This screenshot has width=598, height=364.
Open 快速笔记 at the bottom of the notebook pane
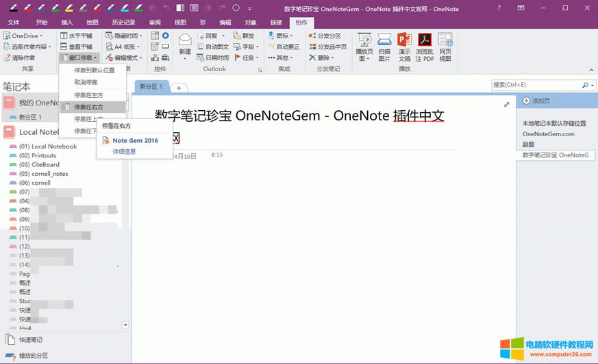[x=25, y=339]
